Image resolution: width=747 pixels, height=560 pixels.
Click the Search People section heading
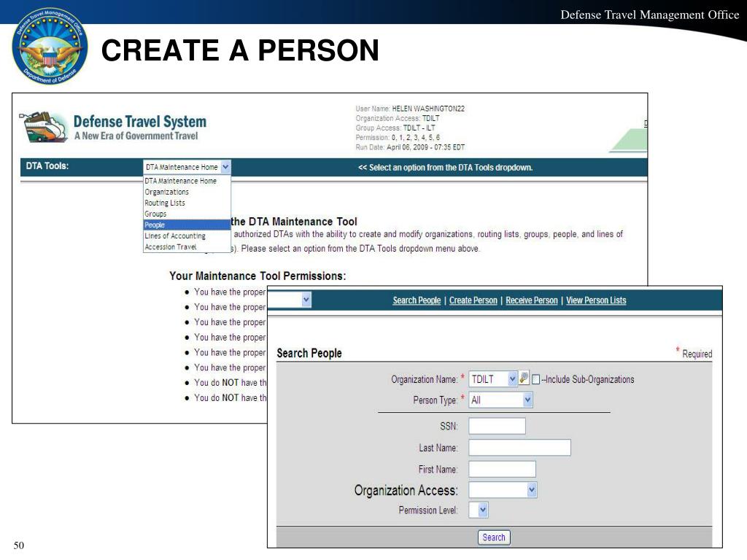(309, 353)
